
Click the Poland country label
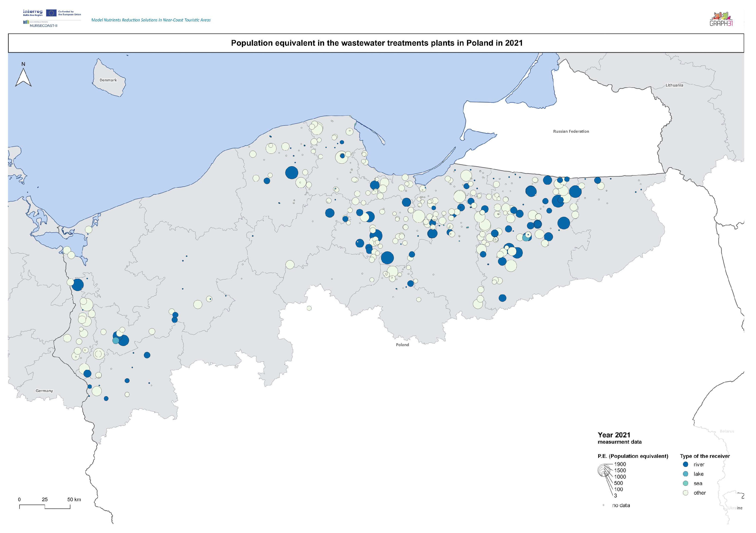coord(402,345)
